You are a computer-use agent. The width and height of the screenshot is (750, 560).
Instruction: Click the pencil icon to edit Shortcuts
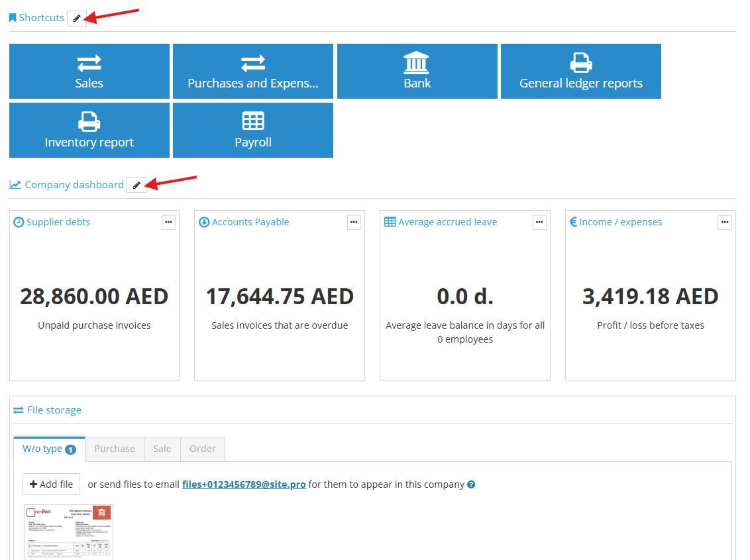click(x=76, y=18)
